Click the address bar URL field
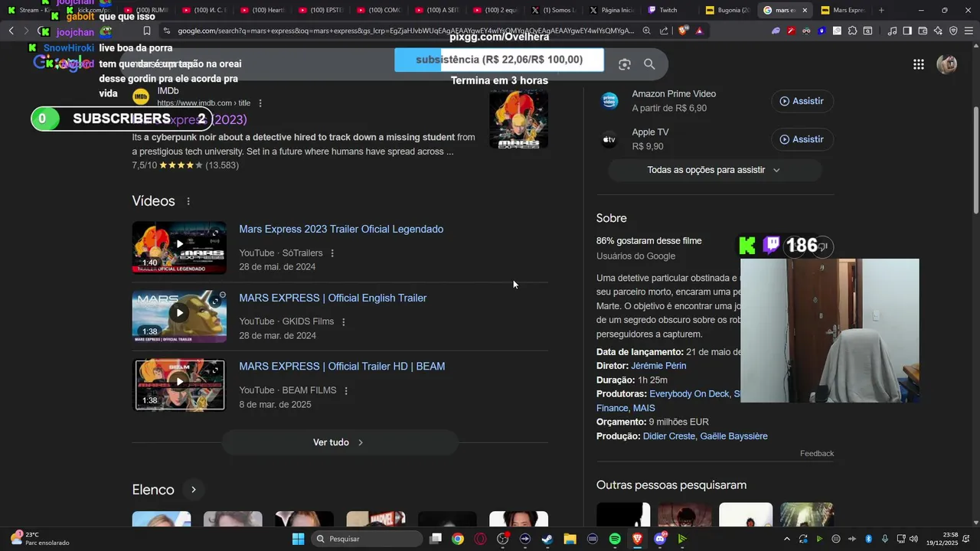Image resolution: width=980 pixels, height=551 pixels. 406,31
